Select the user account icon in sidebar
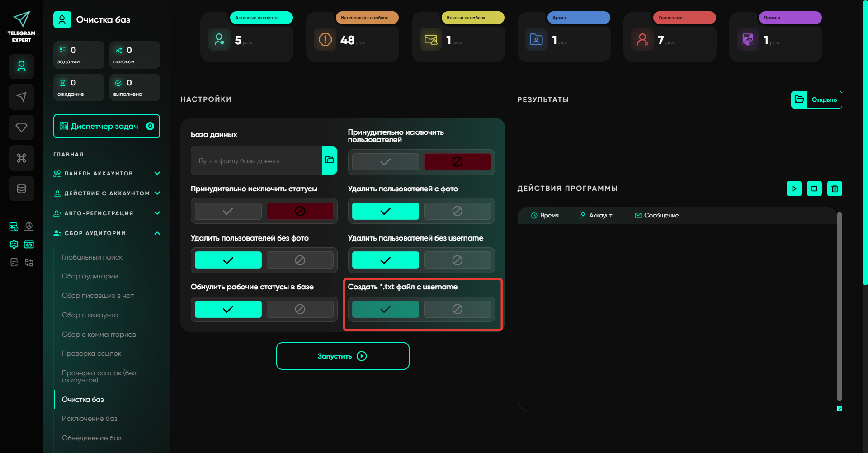This screenshot has height=453, width=868. pyautogui.click(x=21, y=66)
